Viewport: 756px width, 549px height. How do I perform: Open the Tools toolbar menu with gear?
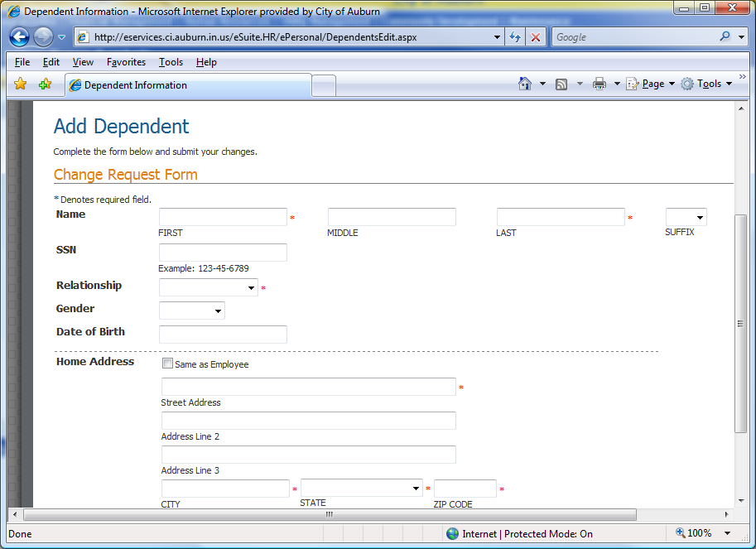pos(707,84)
